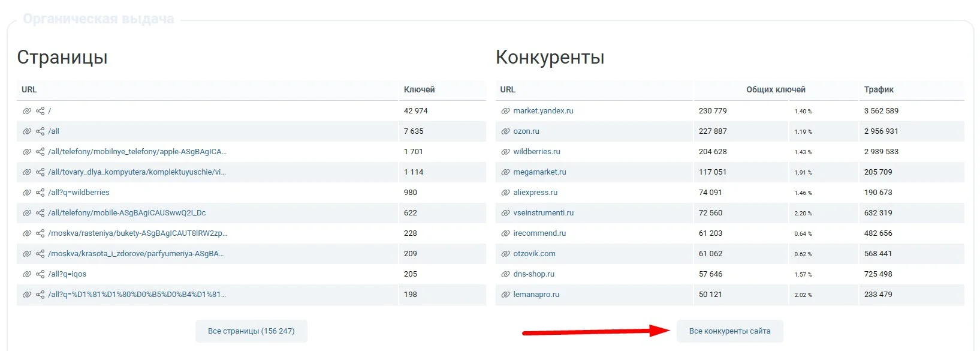Viewport: 980px width, 351px height.
Task: Follow the aliexpress.ru competitor link
Action: tap(535, 193)
